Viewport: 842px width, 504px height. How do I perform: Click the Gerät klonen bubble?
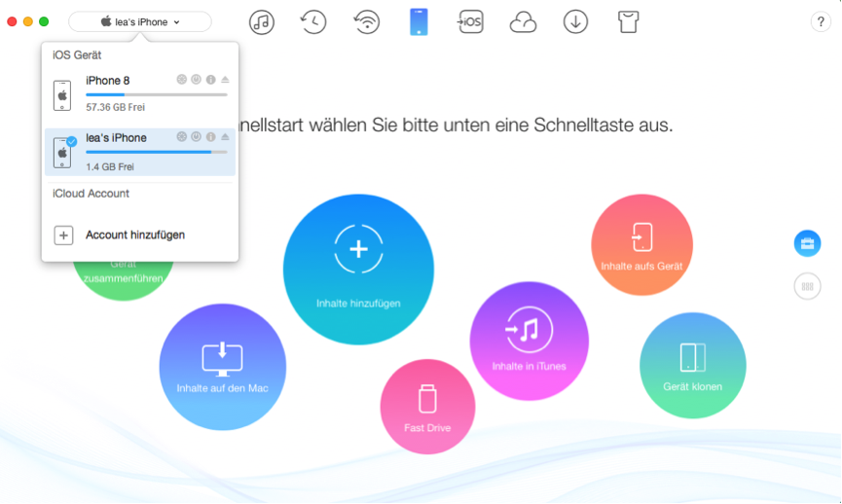click(x=693, y=366)
